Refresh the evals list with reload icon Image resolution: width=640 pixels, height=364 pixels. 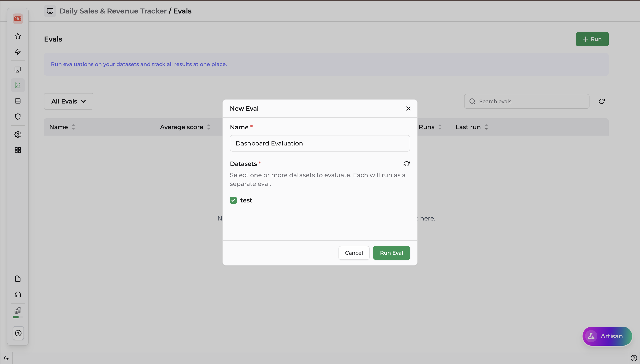(601, 101)
